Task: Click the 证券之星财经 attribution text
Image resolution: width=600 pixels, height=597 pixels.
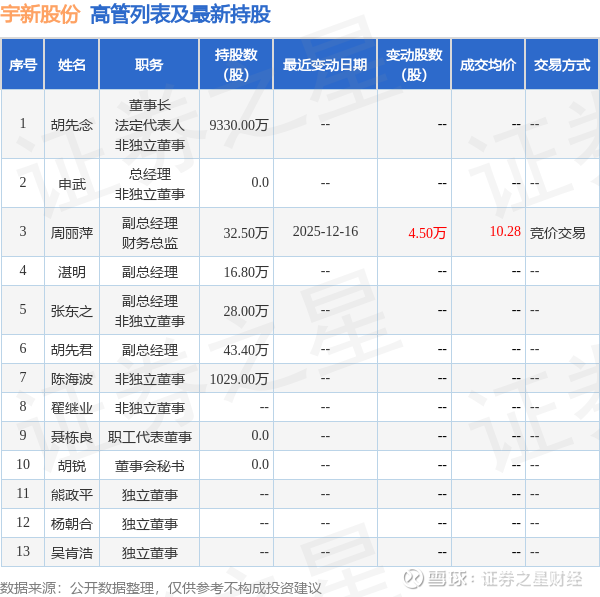Action: point(533,579)
